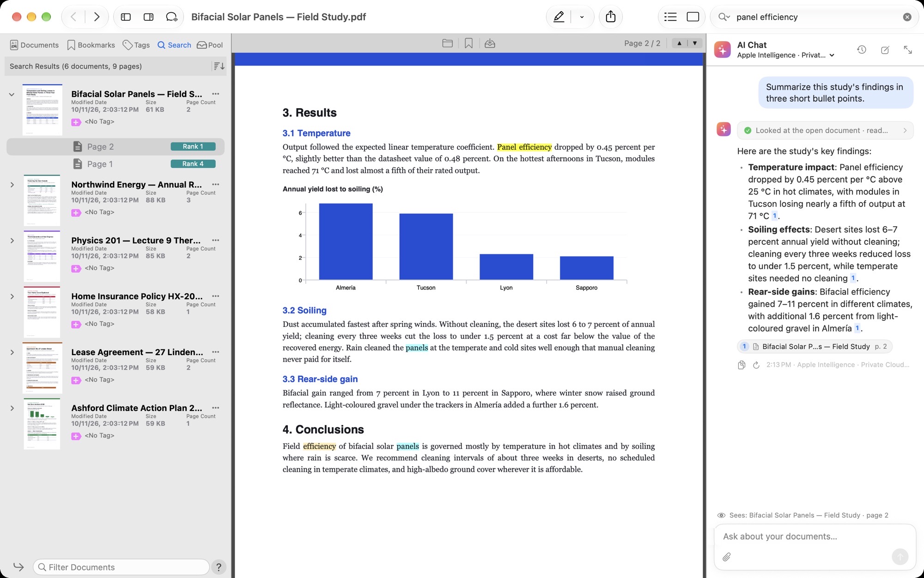Expand the AI Chat panel
This screenshot has width=924, height=578.
pos(908,49)
